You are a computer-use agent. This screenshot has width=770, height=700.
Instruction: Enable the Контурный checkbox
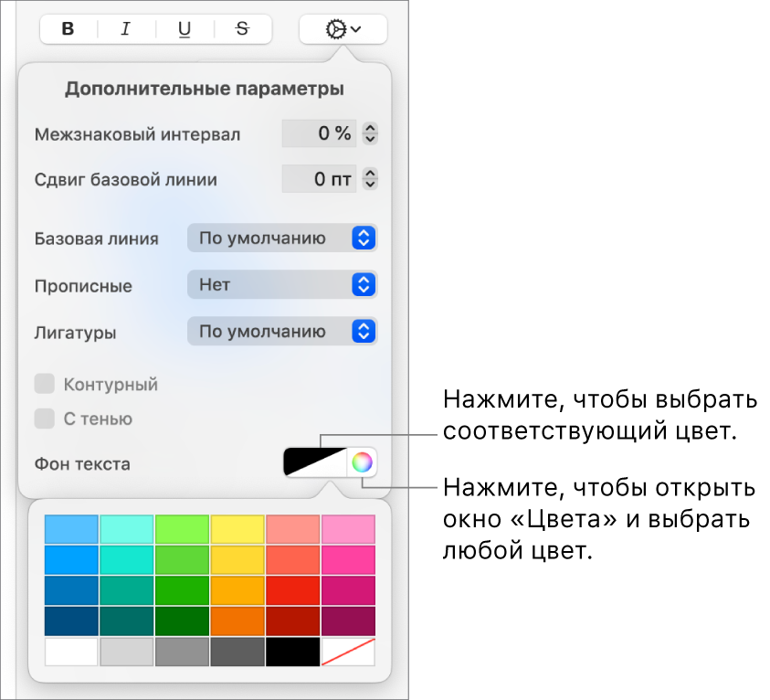[x=44, y=384]
